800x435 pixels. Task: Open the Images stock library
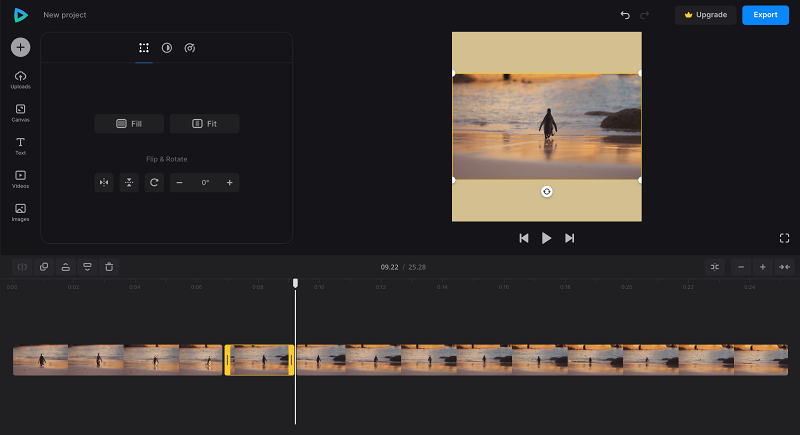20,213
